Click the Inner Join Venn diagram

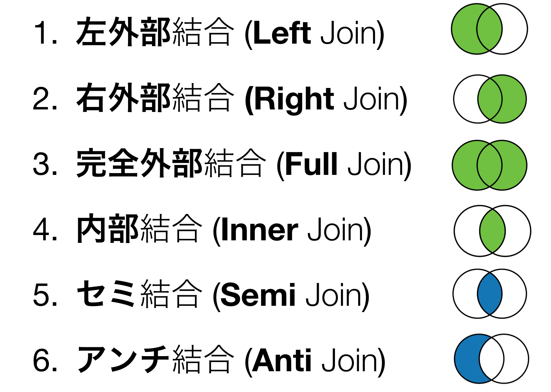pos(492,231)
